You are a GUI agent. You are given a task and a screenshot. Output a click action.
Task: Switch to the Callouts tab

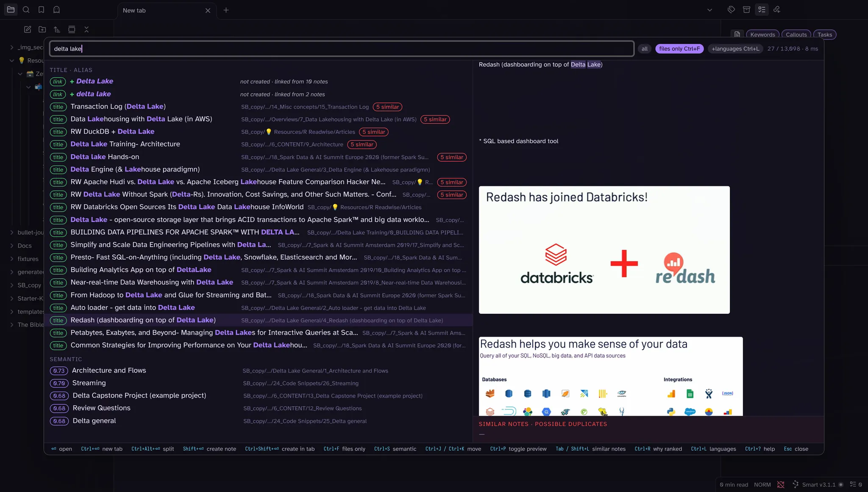pos(796,35)
